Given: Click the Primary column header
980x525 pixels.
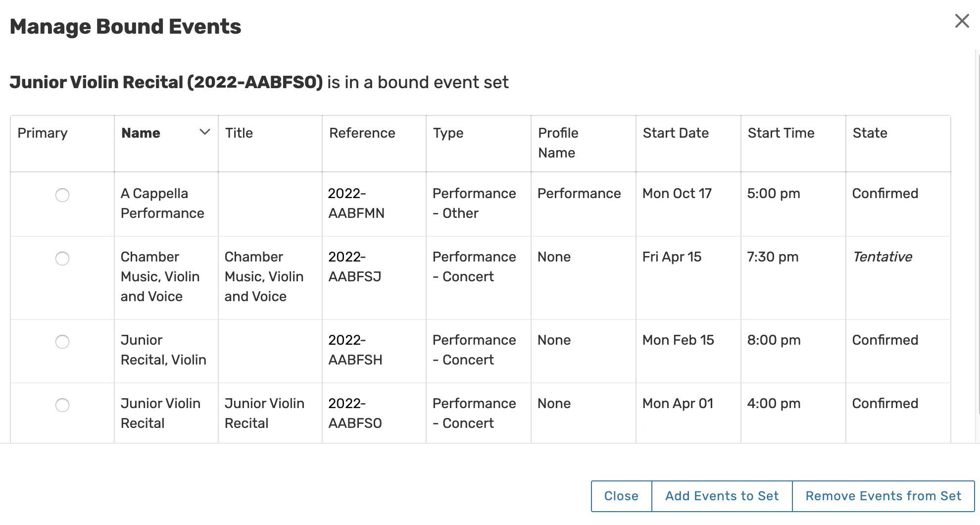Looking at the screenshot, I should coord(43,133).
